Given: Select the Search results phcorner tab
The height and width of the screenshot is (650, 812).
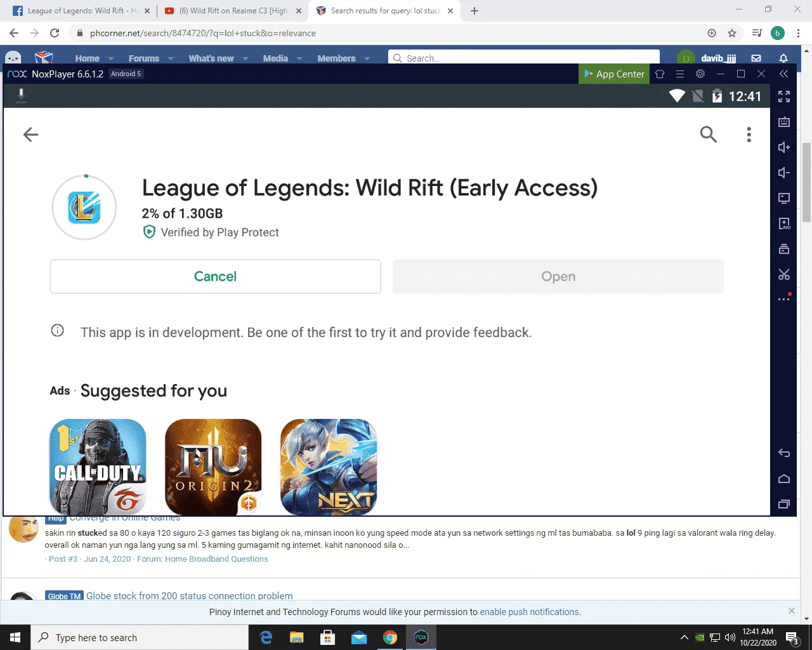Looking at the screenshot, I should pyautogui.click(x=383, y=11).
